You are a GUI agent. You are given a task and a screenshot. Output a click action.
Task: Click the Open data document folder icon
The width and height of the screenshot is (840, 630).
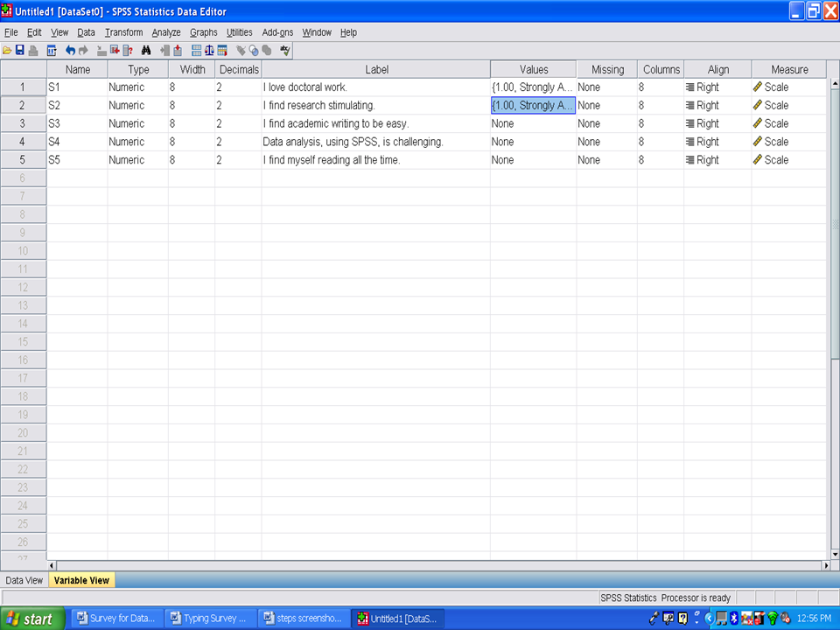tap(7, 51)
